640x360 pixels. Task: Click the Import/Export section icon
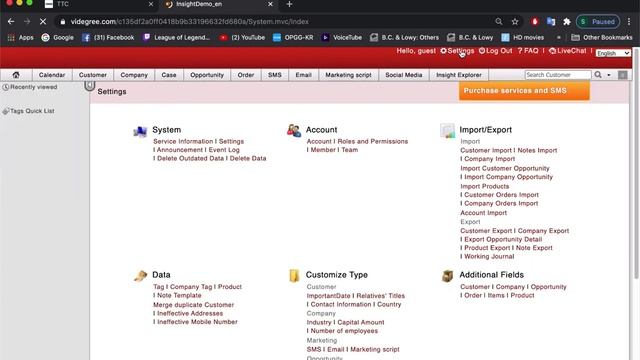click(447, 131)
